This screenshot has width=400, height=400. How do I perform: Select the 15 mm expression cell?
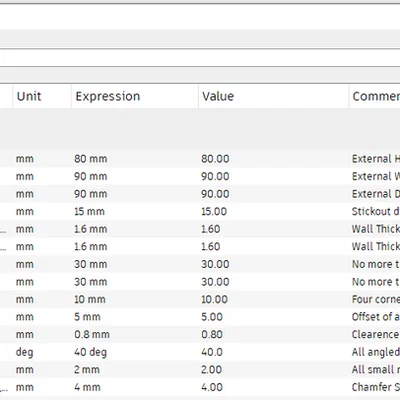(x=135, y=211)
